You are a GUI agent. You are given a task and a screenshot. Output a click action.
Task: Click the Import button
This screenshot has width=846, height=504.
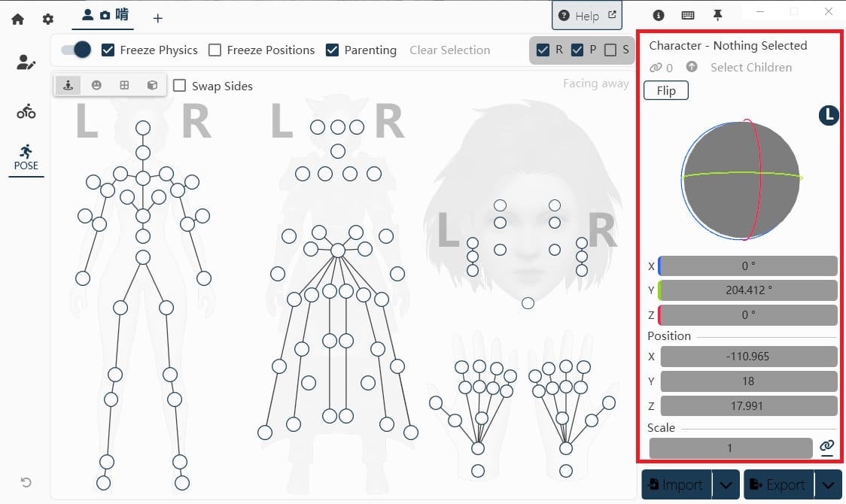point(677,484)
